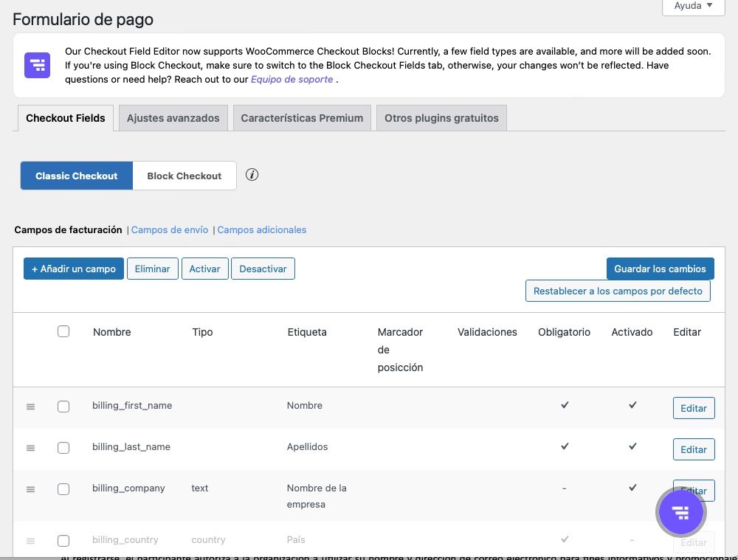Follow the Equipo de soporte link
The height and width of the screenshot is (560, 738).
292,80
